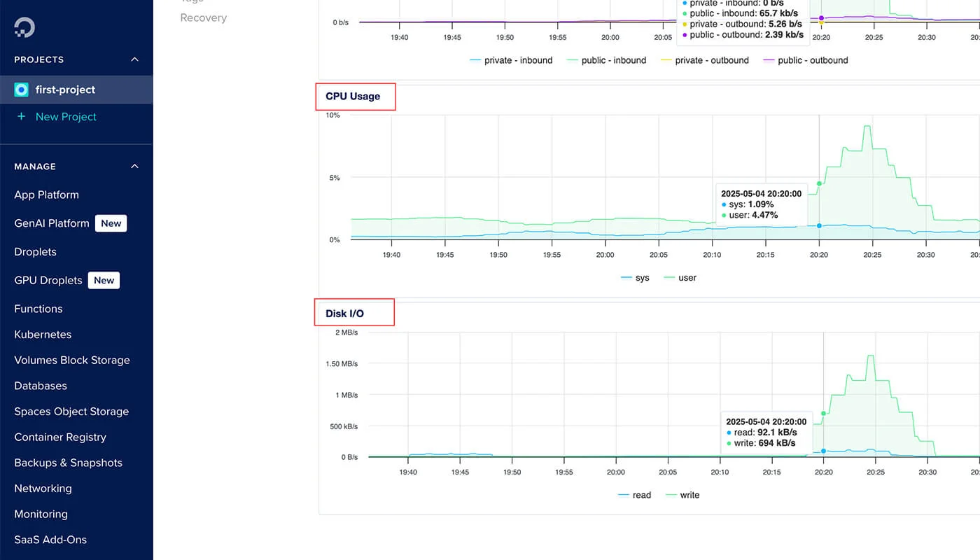Collapse the MANAGE section chevron
The image size is (980, 560).
[135, 167]
